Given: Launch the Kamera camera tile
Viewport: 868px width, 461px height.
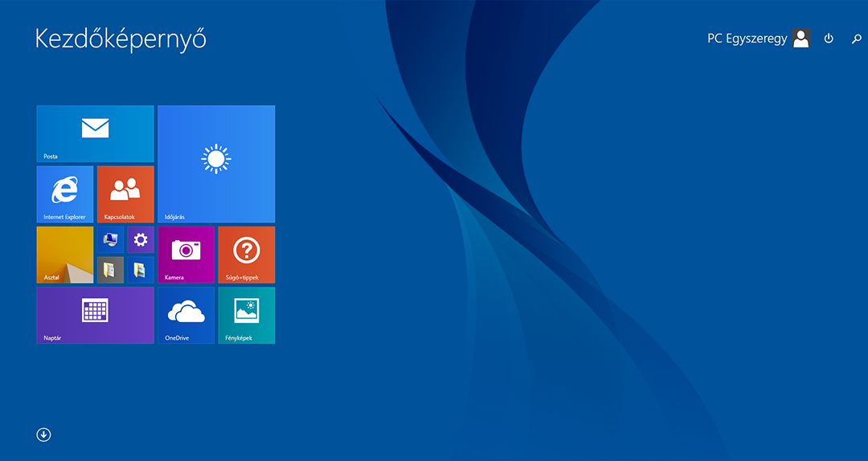Looking at the screenshot, I should (186, 255).
